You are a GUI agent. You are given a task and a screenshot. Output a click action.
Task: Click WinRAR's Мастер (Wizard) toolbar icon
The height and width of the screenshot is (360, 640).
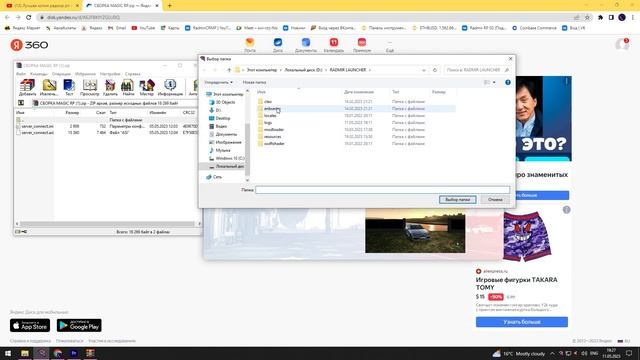[x=147, y=87]
